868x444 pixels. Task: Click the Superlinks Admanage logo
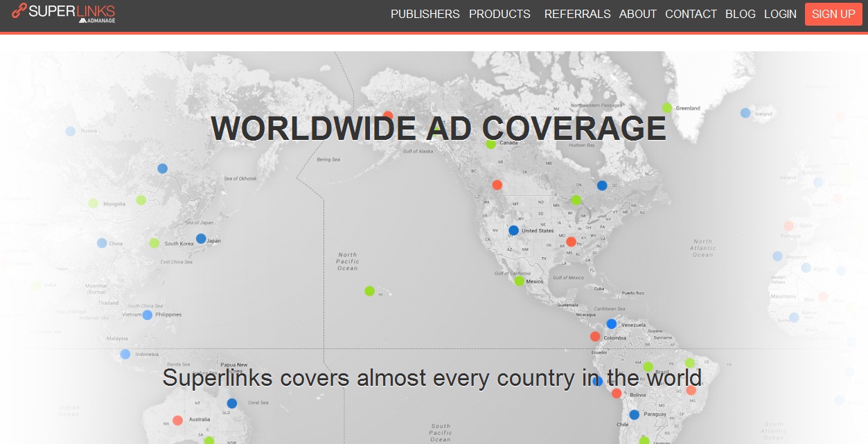tap(63, 12)
